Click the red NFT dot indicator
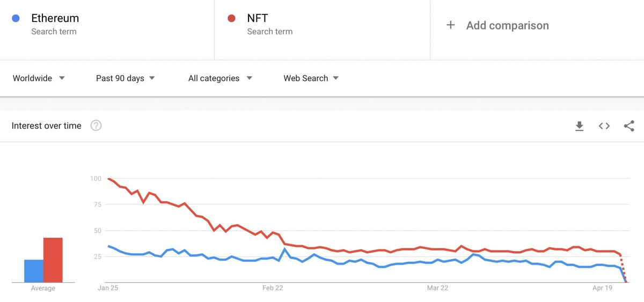Viewport: 644px width, 302px height. point(232,18)
